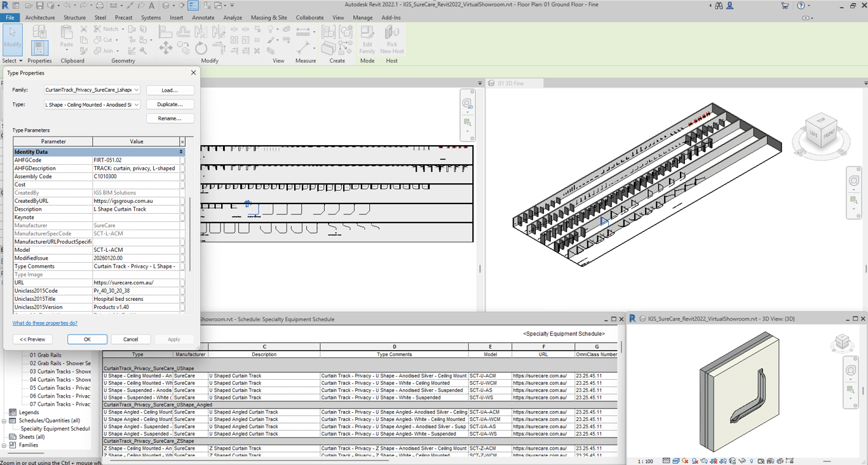868x465 pixels.
Task: Open the File tab
Action: coord(10,18)
